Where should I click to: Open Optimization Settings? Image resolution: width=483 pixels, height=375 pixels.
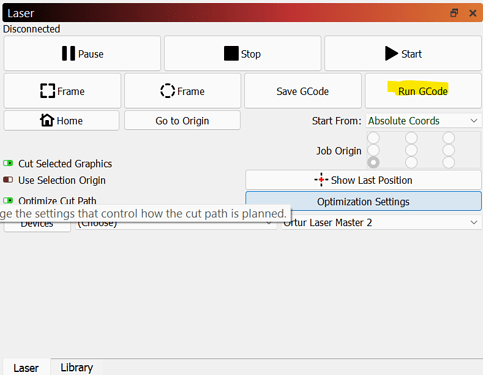(363, 201)
